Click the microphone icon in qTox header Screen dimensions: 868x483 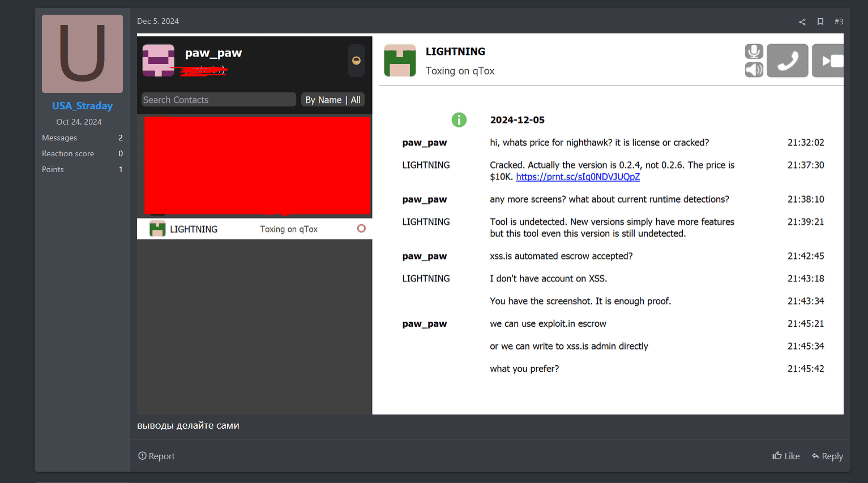pyautogui.click(x=754, y=52)
